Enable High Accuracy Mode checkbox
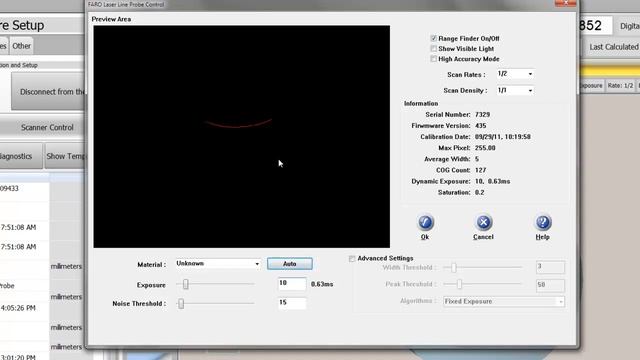Viewport: 640px width, 360px height. (x=433, y=59)
